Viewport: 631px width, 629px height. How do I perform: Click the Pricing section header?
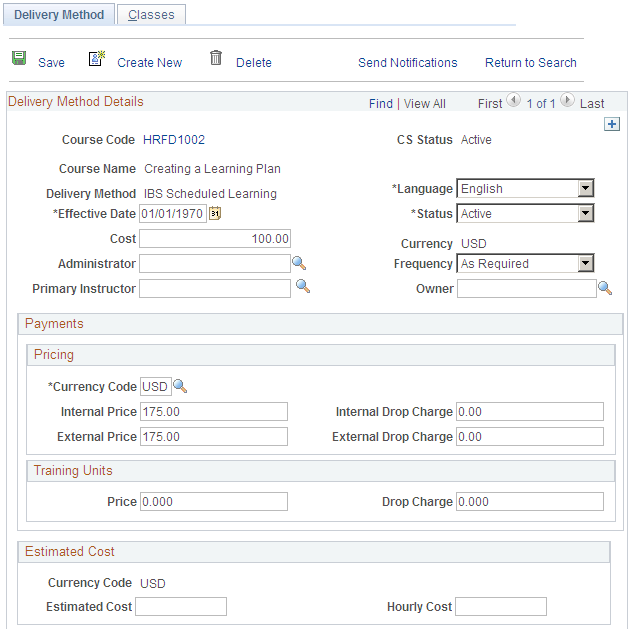pyautogui.click(x=321, y=355)
